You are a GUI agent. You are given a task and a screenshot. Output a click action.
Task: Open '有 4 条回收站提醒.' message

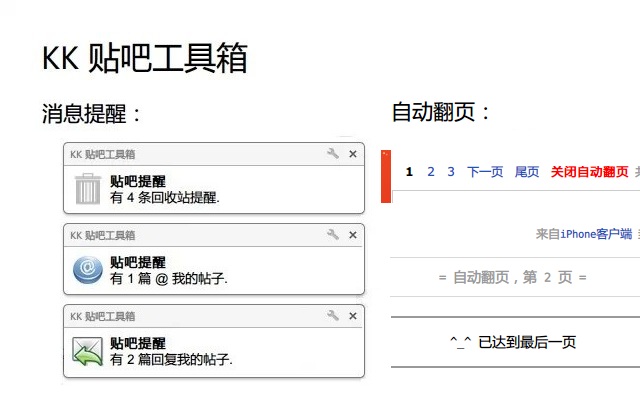coord(164,198)
